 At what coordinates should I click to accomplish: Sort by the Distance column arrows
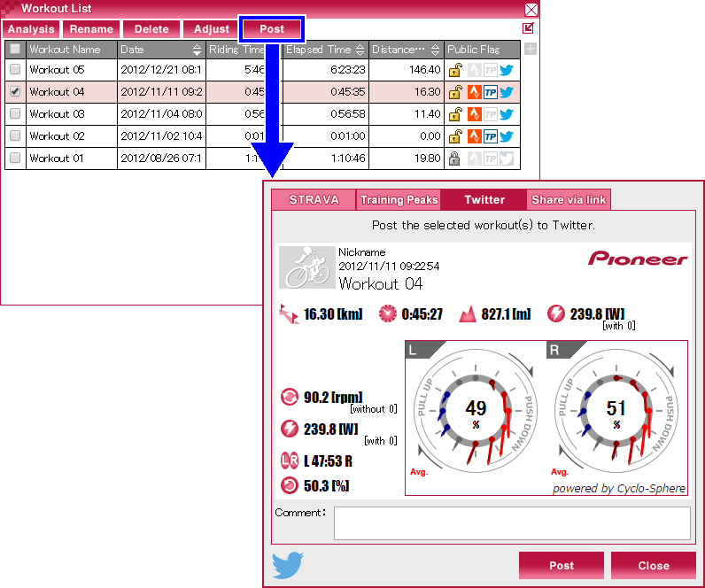435,50
